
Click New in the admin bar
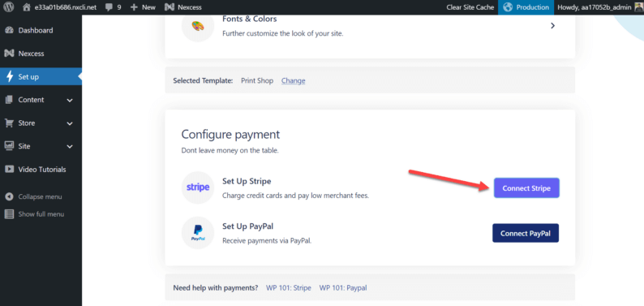click(x=148, y=7)
